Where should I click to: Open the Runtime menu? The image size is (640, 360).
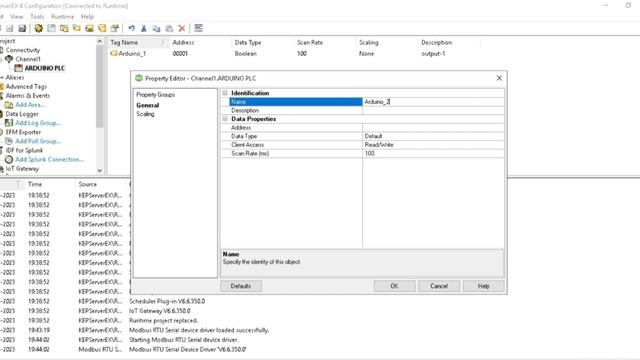click(x=62, y=17)
